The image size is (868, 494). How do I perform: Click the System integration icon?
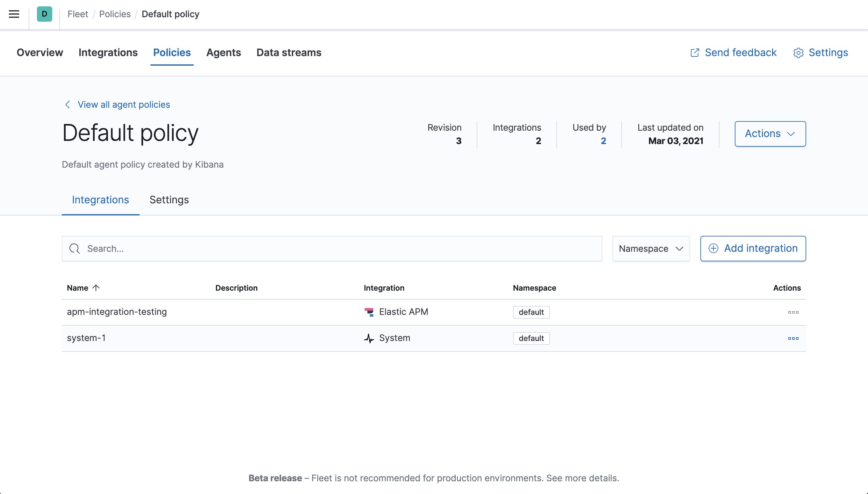tap(369, 338)
